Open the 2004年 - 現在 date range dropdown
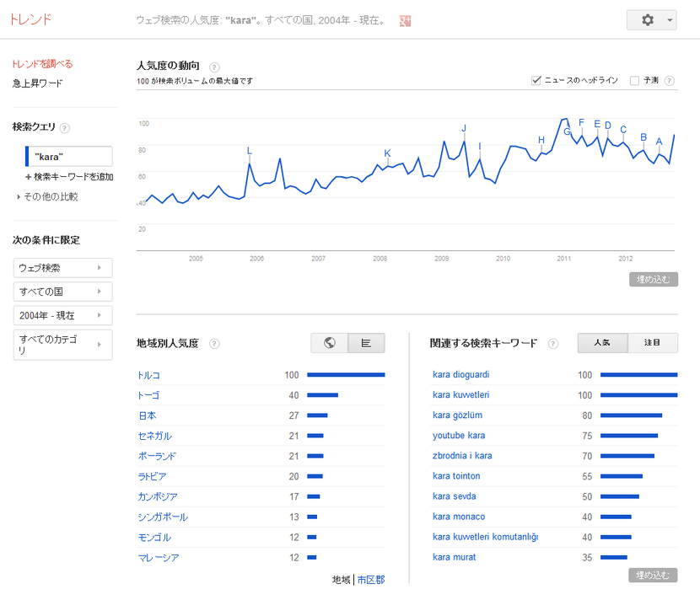The width and height of the screenshot is (700, 600). tap(63, 315)
